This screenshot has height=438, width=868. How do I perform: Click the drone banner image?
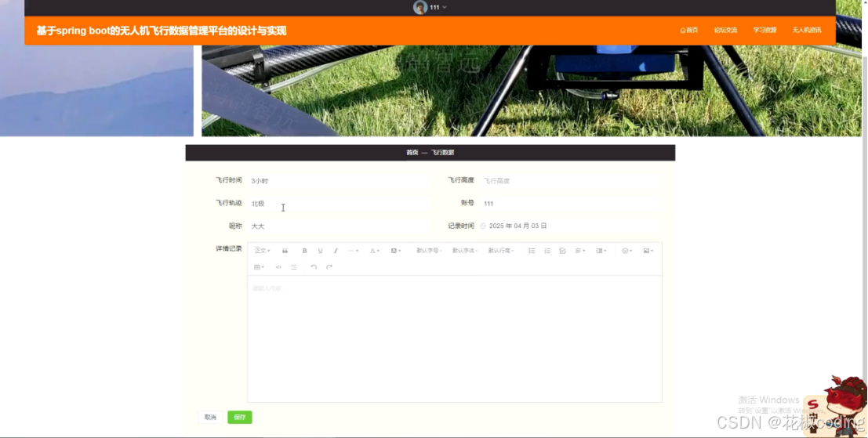coord(532,91)
